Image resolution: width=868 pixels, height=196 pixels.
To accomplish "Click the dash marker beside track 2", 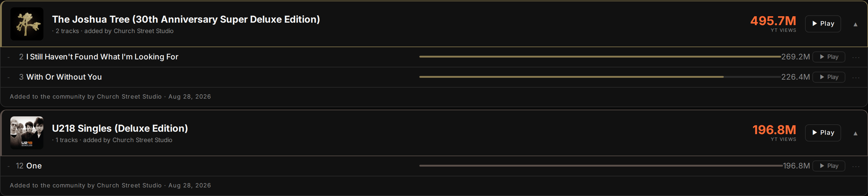I will (x=9, y=57).
